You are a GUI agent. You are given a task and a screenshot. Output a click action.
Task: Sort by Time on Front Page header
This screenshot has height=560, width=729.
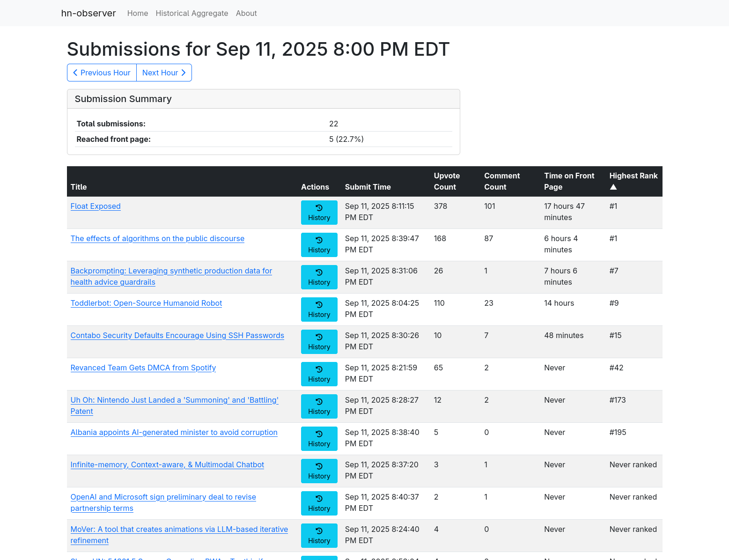click(569, 181)
